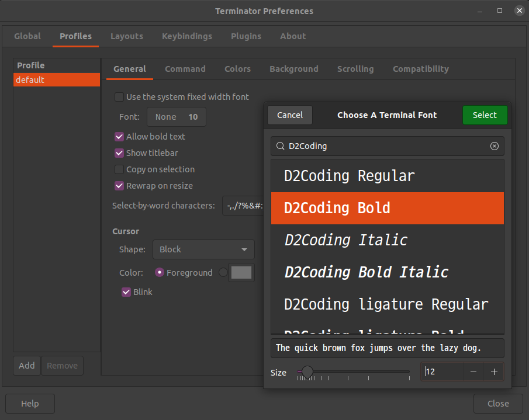Open the Font chooser button showing None 10
This screenshot has height=420, width=529.
177,117
